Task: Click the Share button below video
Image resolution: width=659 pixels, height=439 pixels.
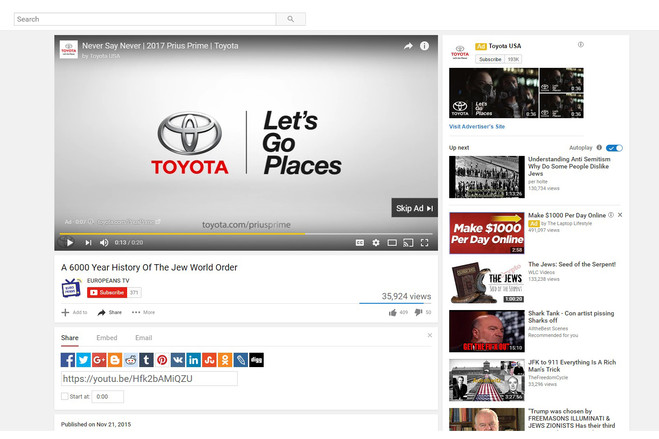Action: [x=110, y=312]
